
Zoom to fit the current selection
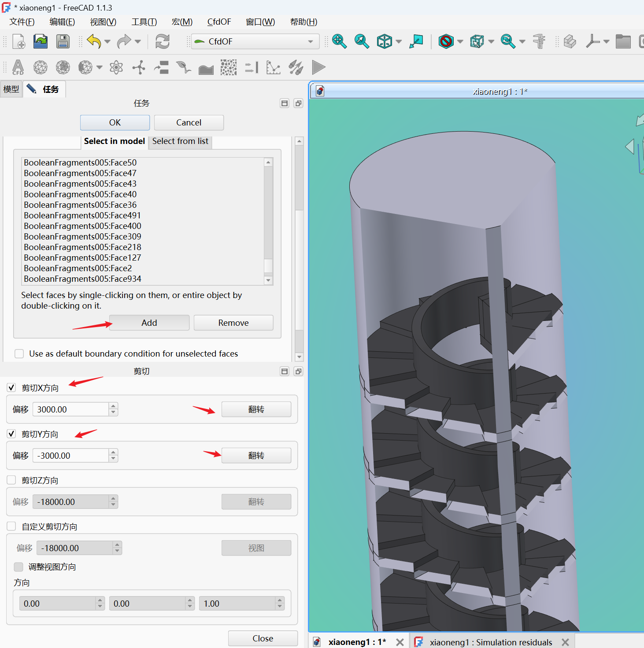tap(362, 41)
